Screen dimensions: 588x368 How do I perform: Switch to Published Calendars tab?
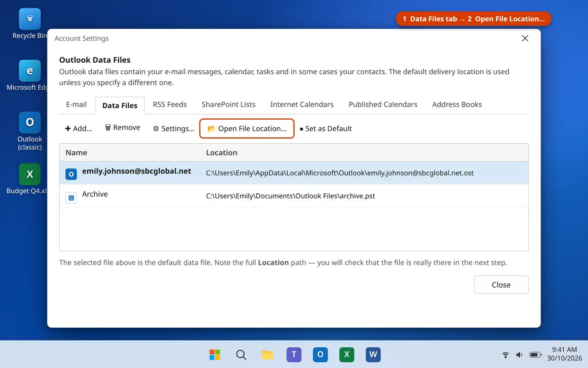pyautogui.click(x=383, y=105)
